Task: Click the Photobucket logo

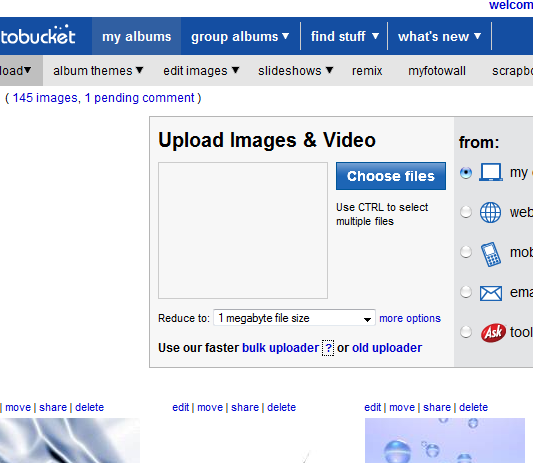Action: point(37,36)
